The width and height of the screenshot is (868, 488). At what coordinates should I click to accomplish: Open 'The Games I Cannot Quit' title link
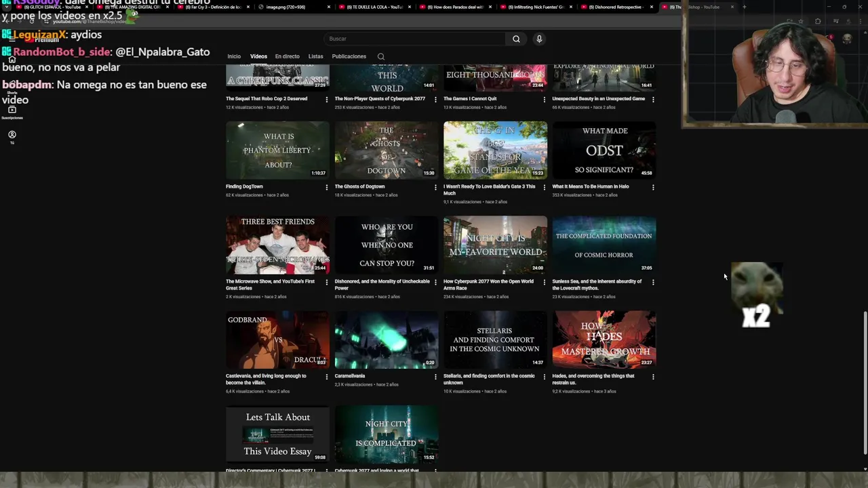coord(470,99)
